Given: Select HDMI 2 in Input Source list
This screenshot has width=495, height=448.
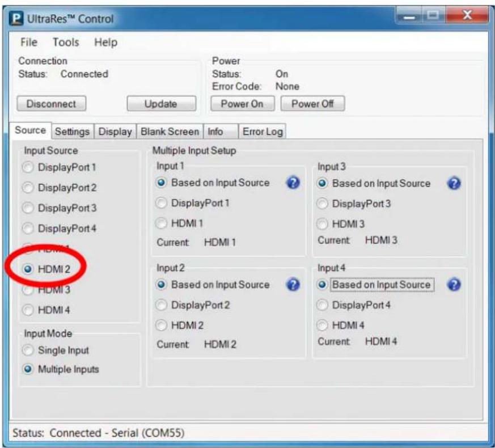Looking at the screenshot, I should 46,269.
